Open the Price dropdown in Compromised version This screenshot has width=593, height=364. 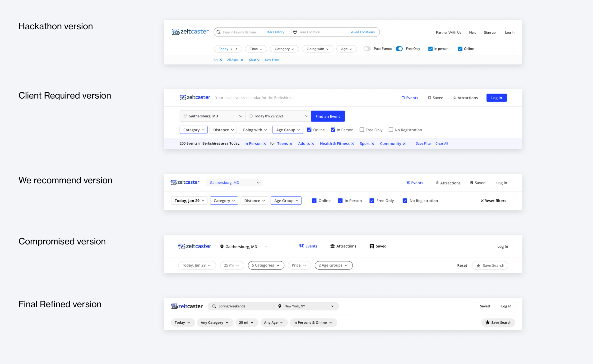coord(299,265)
